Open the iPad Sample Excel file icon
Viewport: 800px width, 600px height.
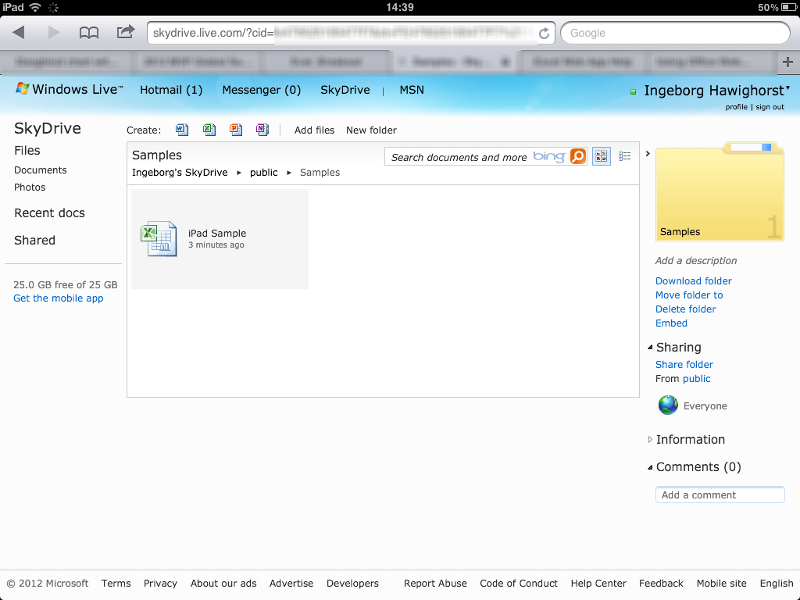pos(159,238)
